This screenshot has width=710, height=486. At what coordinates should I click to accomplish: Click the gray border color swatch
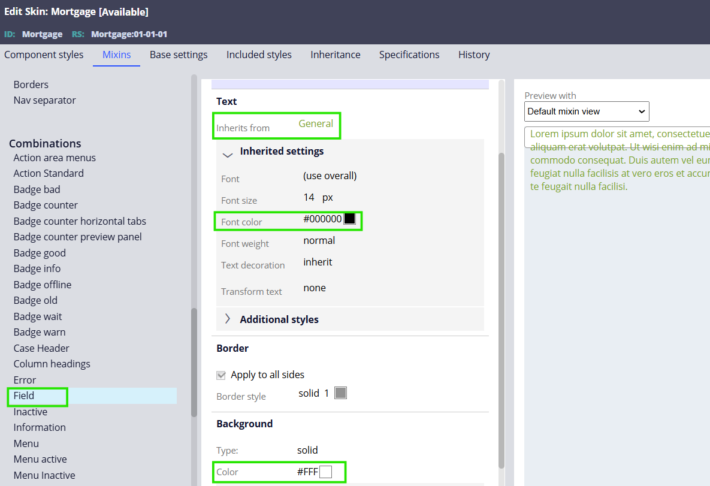(341, 393)
